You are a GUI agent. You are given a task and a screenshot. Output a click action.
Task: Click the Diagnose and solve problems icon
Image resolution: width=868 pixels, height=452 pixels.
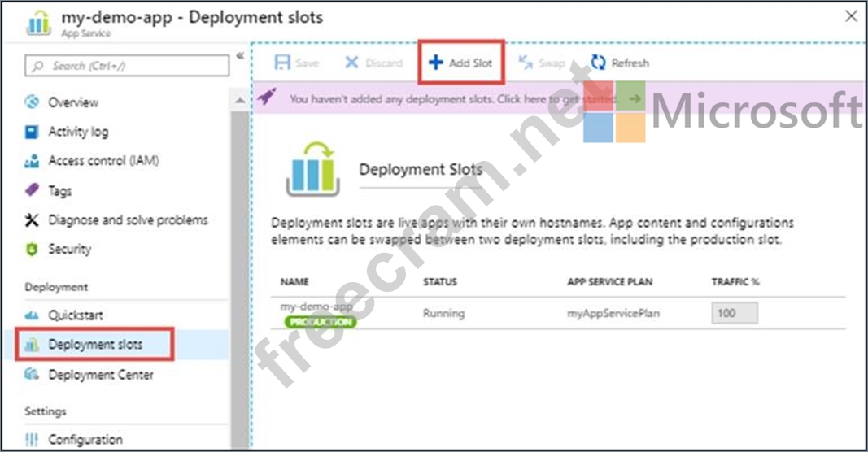click(x=33, y=220)
